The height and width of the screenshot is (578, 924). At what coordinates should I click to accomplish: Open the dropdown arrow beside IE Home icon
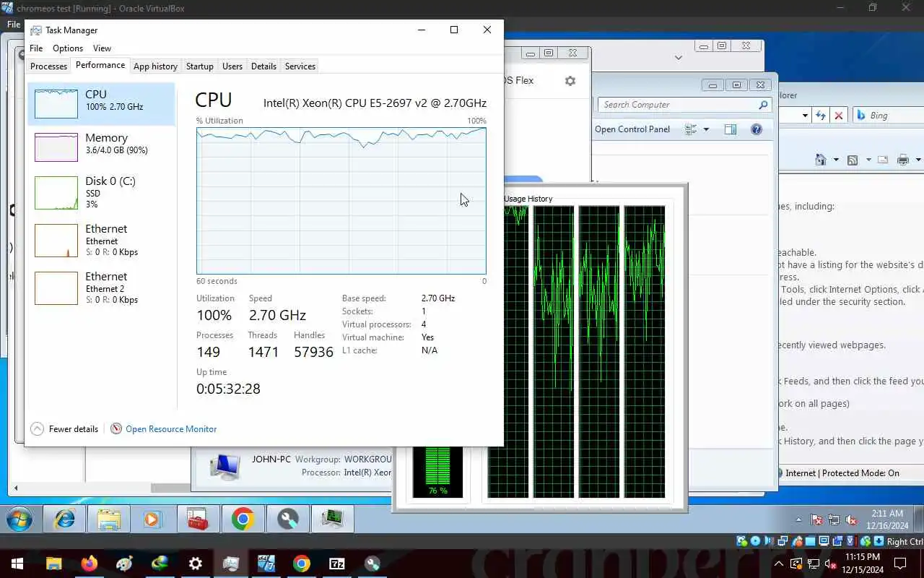click(x=836, y=160)
